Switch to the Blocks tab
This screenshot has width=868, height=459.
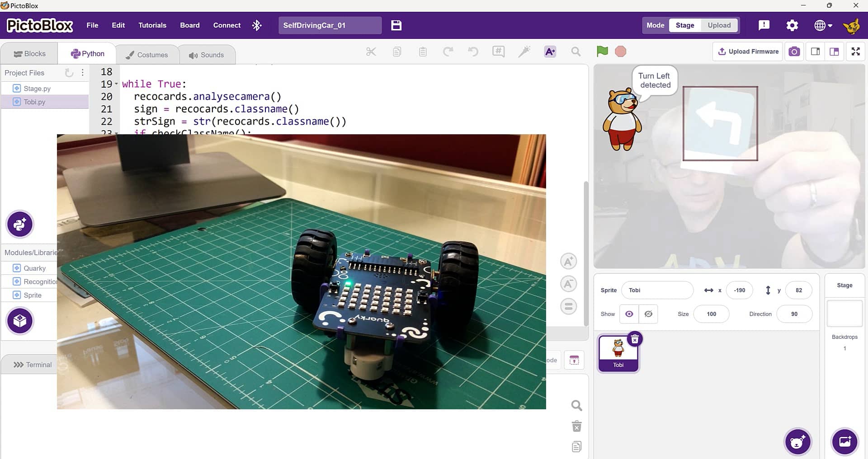point(29,54)
